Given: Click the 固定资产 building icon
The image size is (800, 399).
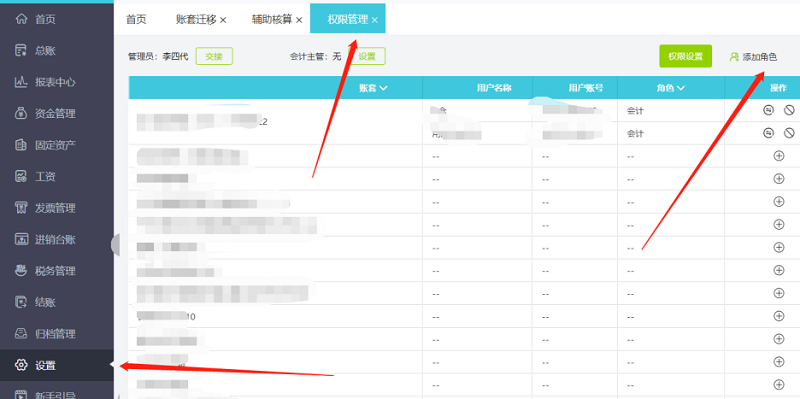Looking at the screenshot, I should pos(21,145).
